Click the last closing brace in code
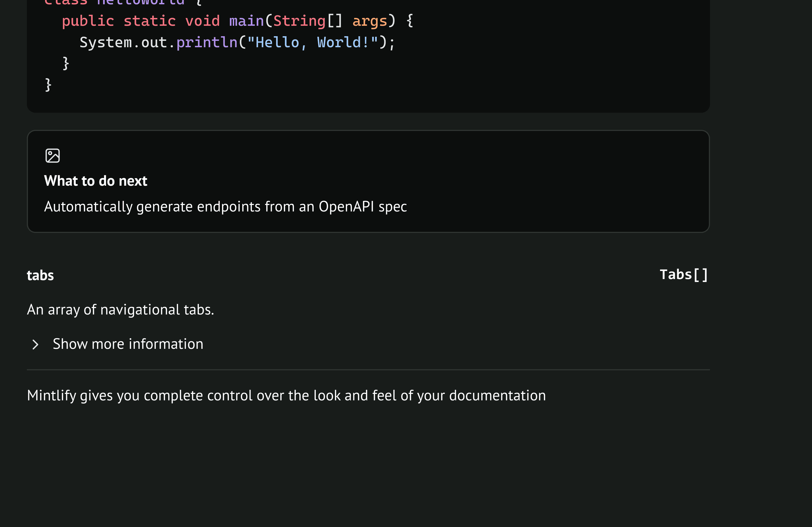 pyautogui.click(x=48, y=85)
